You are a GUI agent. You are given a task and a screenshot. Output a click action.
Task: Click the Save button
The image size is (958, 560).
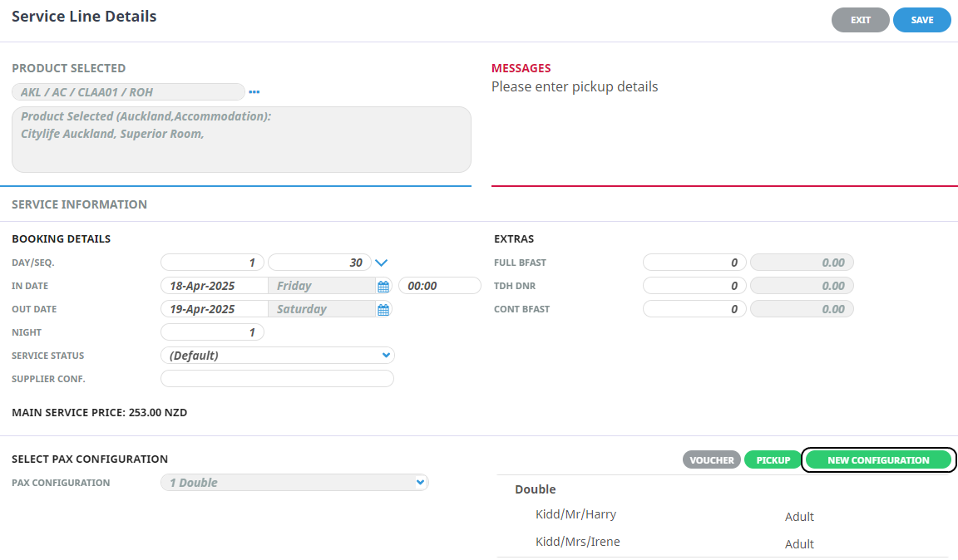pos(921,20)
